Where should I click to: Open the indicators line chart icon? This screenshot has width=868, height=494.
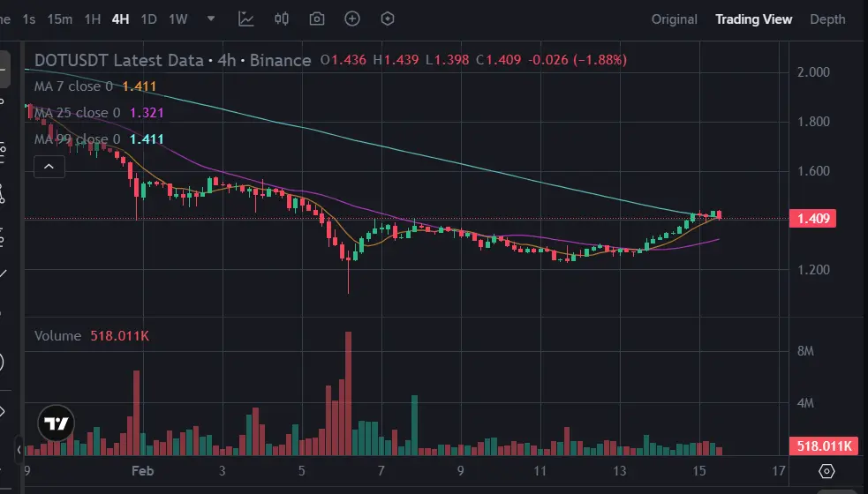(245, 19)
